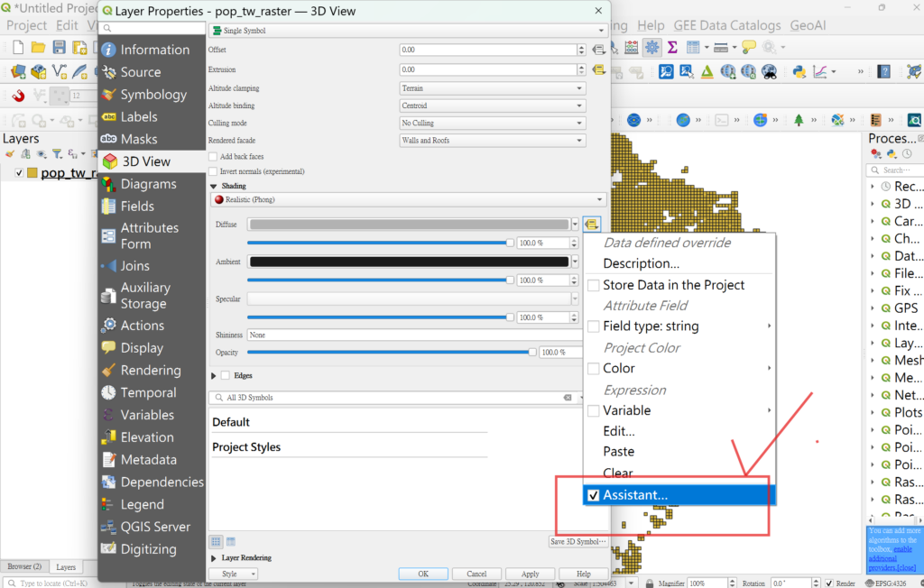Click Ambient black color swatch
This screenshot has height=588, width=924.
click(409, 262)
